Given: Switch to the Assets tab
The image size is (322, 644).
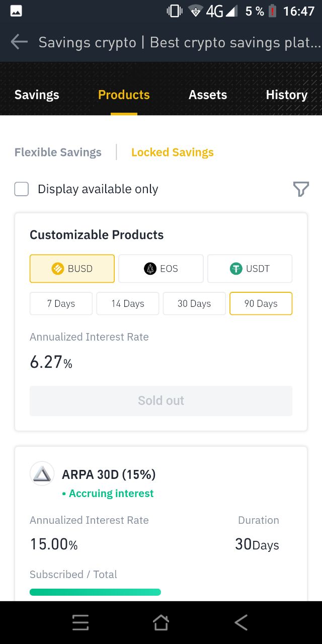Looking at the screenshot, I should pyautogui.click(x=207, y=95).
